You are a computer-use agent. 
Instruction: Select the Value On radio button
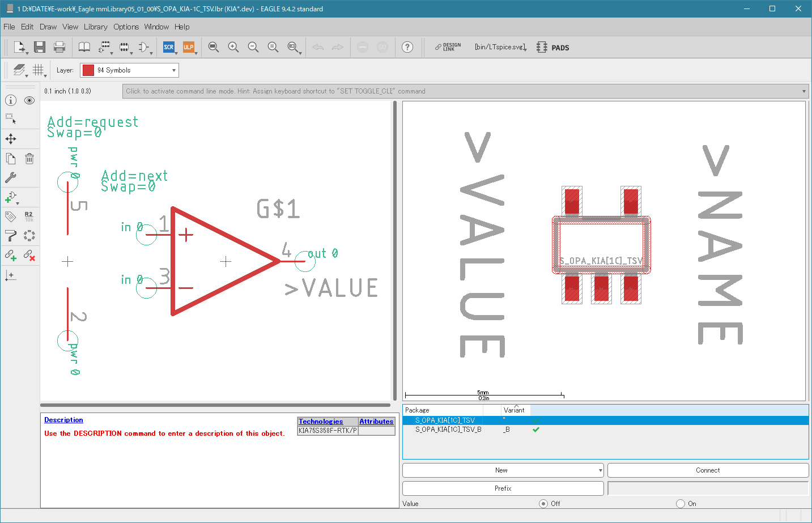pos(681,503)
